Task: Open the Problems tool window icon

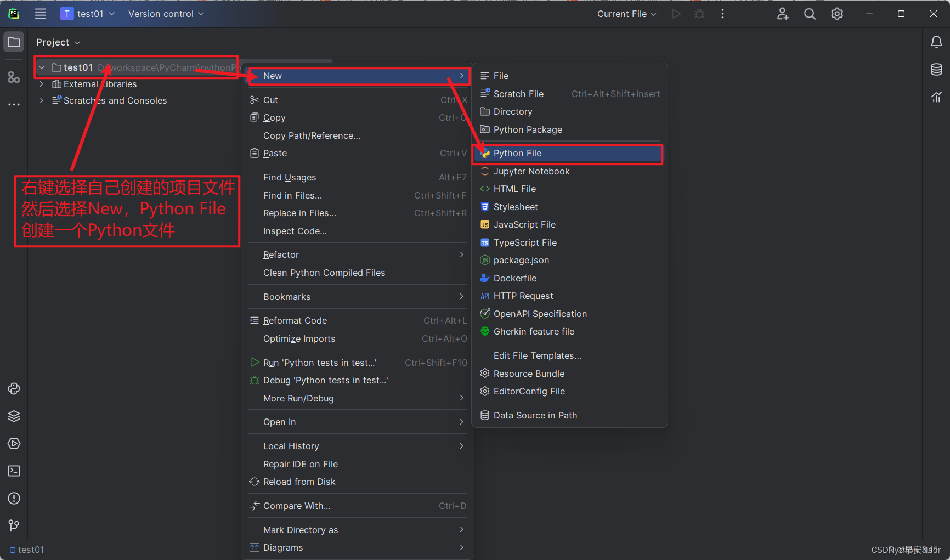Action: [x=14, y=499]
